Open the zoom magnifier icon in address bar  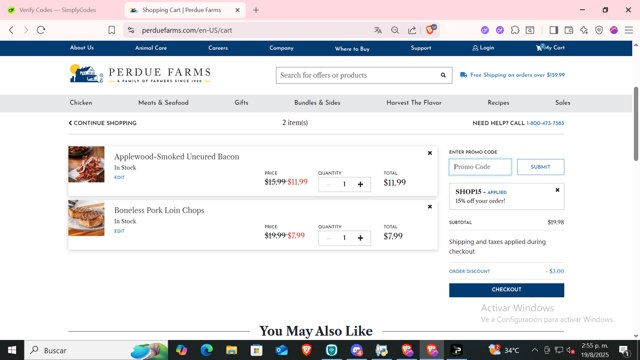[x=395, y=30]
